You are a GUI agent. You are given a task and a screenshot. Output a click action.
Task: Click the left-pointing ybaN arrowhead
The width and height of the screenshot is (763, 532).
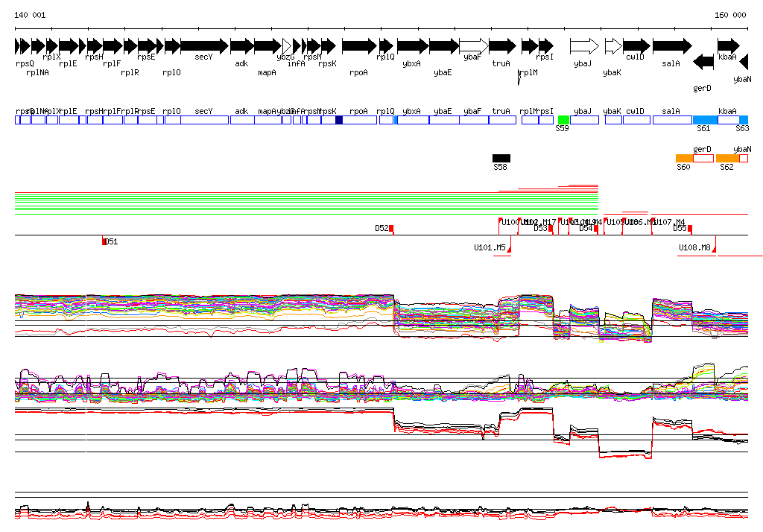(744, 62)
